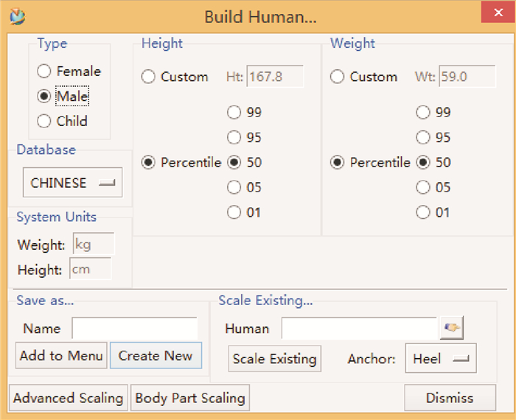This screenshot has width=516, height=420.
Task: Select 05 percentile for weight
Action: [423, 187]
